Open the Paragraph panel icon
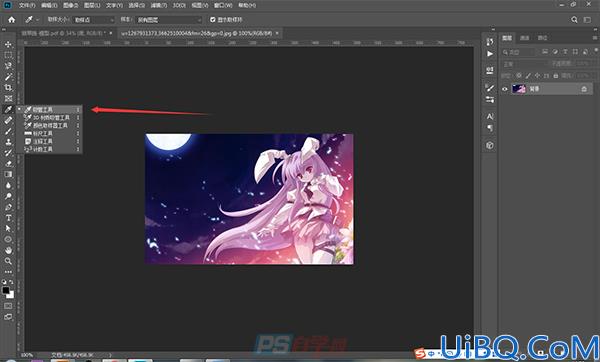Image resolution: width=600 pixels, height=362 pixels. pyautogui.click(x=490, y=128)
